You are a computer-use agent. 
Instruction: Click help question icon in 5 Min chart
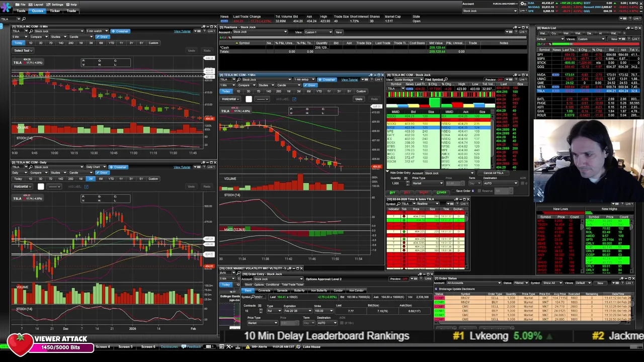coord(204,31)
